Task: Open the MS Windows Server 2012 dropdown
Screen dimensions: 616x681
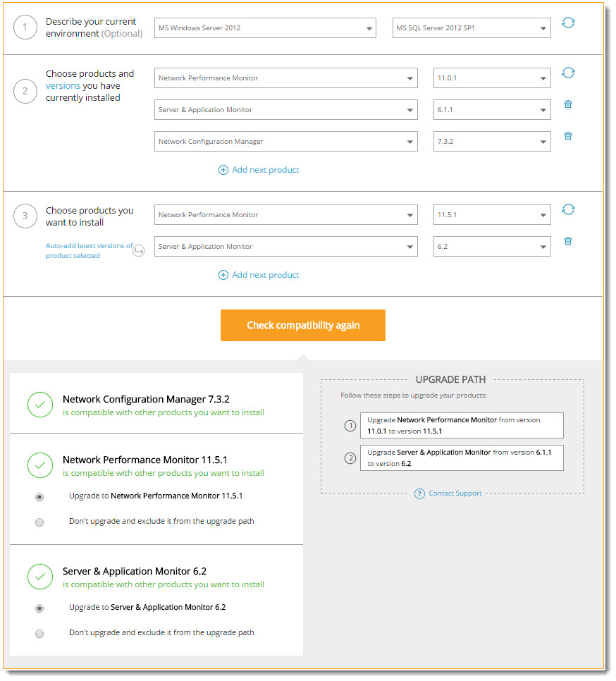Action: coord(265,27)
